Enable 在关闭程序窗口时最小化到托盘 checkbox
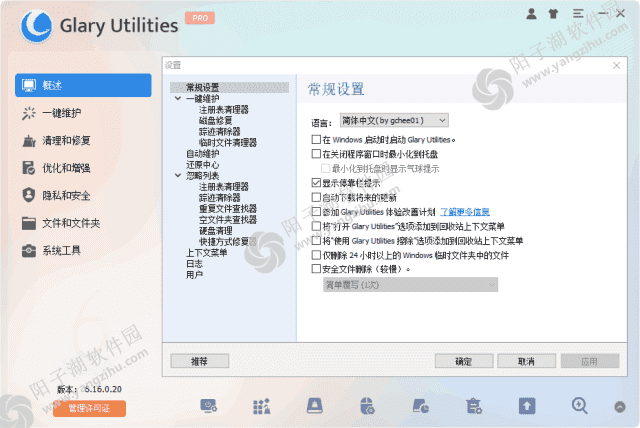The image size is (640, 428). coord(316,154)
